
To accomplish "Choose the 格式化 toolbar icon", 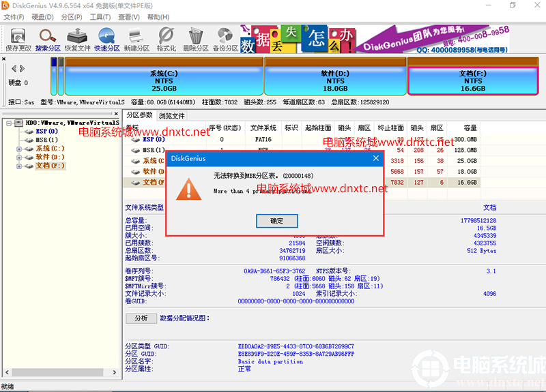I will click(166, 40).
